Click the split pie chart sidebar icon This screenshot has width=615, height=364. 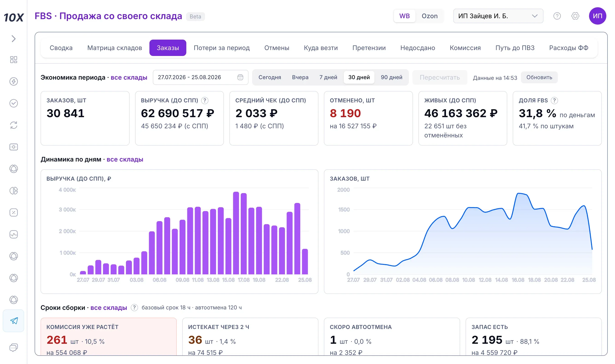[x=13, y=191]
